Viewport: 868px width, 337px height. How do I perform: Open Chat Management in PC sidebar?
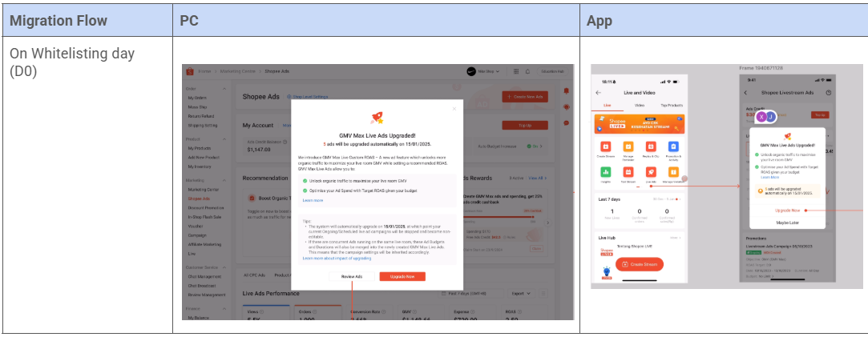[x=204, y=277]
